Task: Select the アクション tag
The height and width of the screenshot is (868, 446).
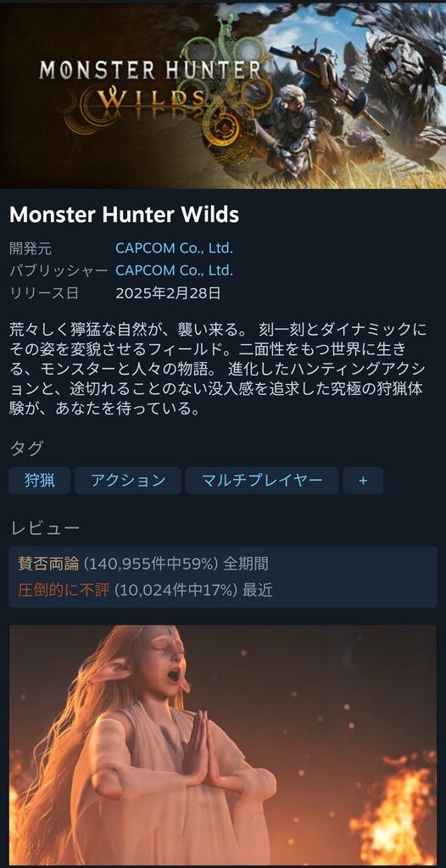Action: coord(128,481)
